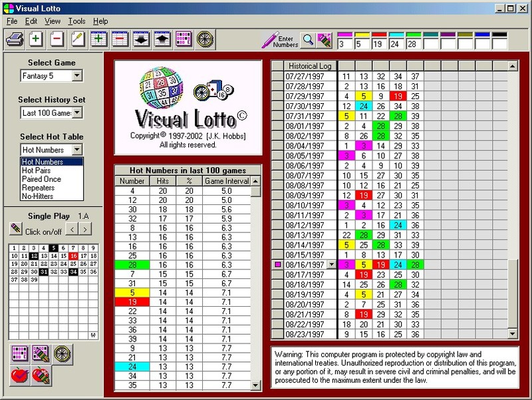Toggle the pink row marker for 08/16/1997
The image size is (532, 400).
click(x=277, y=264)
